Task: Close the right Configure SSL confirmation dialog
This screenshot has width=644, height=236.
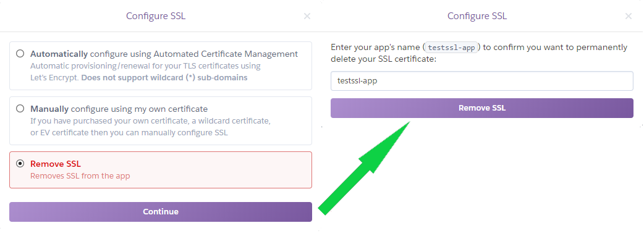Action: (629, 16)
